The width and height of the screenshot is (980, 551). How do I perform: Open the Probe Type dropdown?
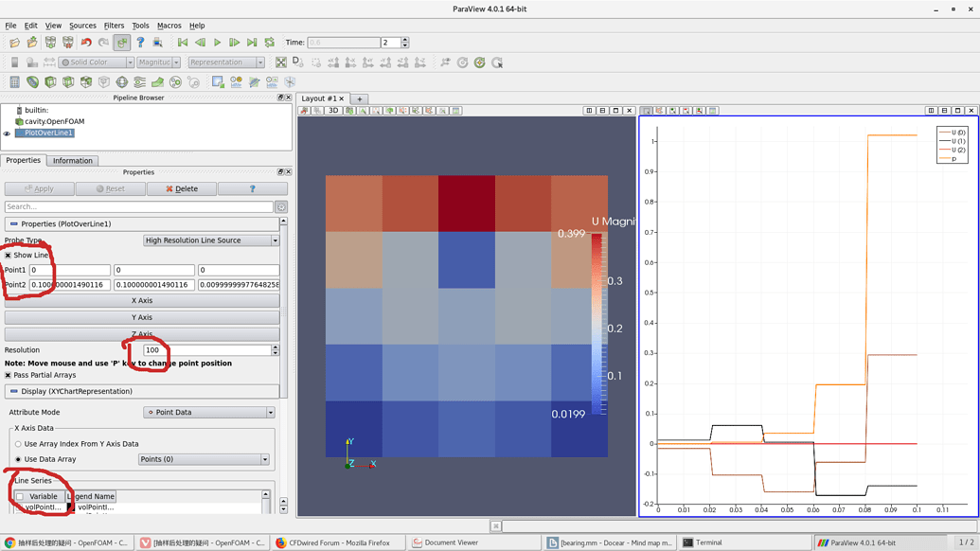[208, 240]
